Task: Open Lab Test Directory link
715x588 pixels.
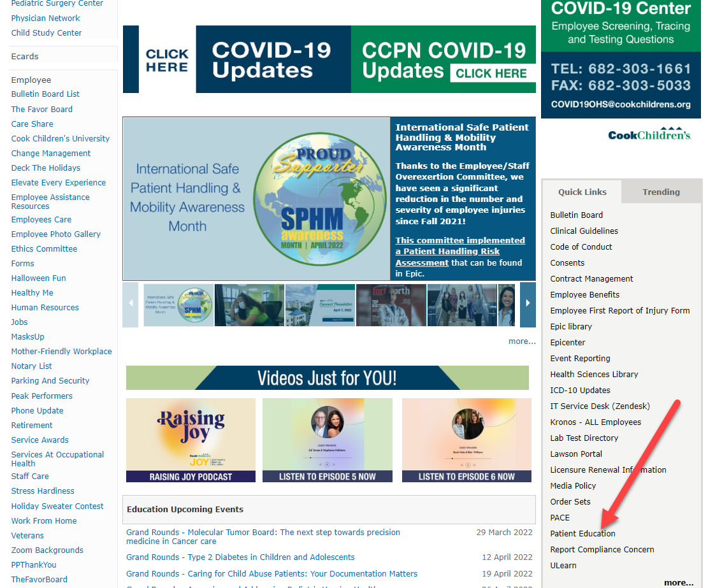Action: coord(584,438)
